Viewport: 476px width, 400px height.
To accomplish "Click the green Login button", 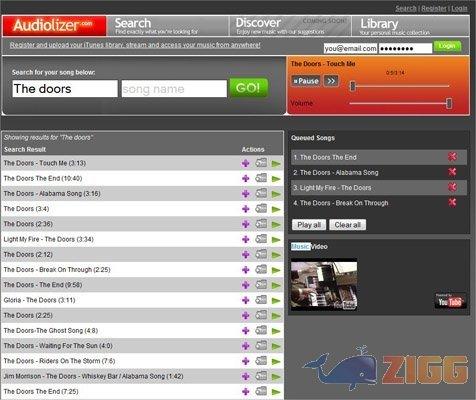I will tap(447, 46).
